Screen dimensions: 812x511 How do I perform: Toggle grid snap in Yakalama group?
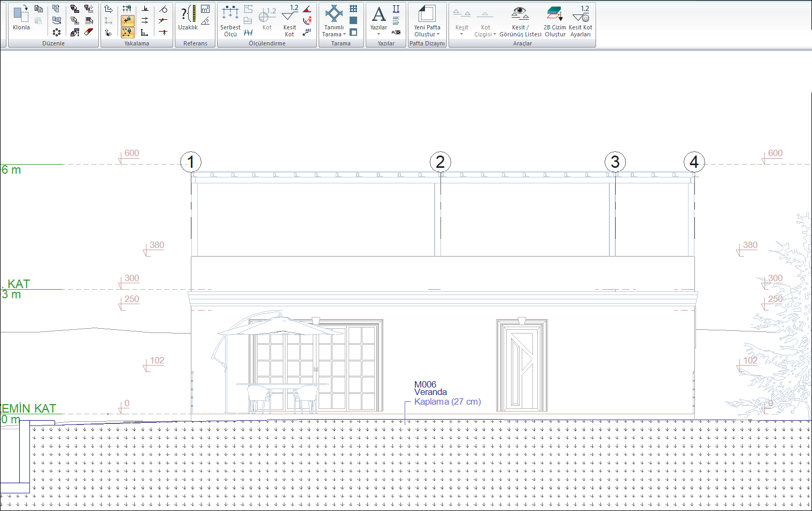click(127, 9)
